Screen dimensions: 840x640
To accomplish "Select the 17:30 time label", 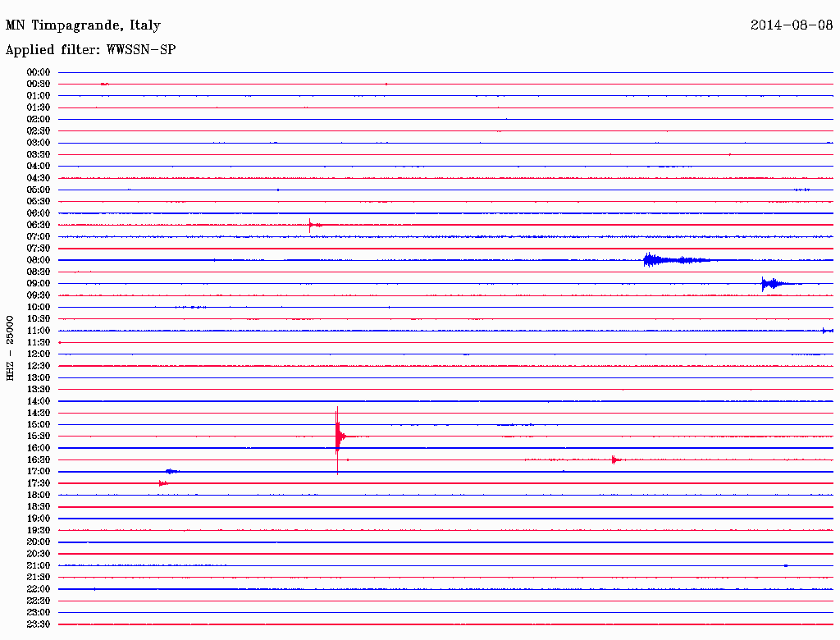I will 39,483.
